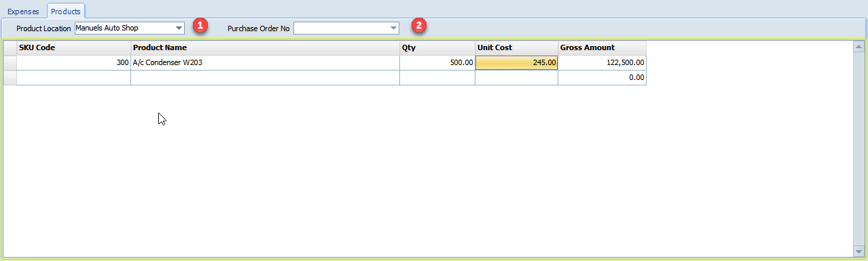Switch to the Expenses tab
Viewport: 868px width, 261px height.
(x=23, y=12)
